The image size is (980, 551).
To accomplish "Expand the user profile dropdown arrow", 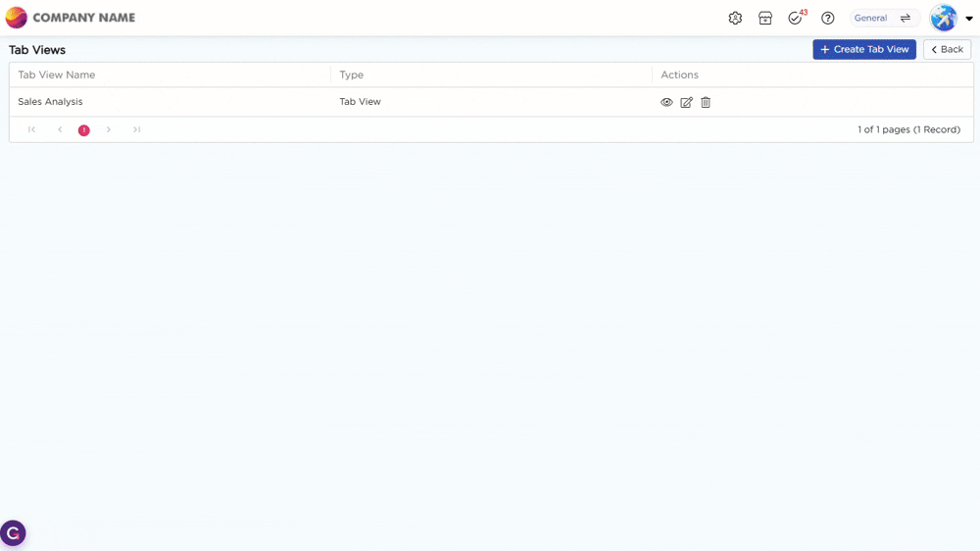I will click(x=969, y=19).
